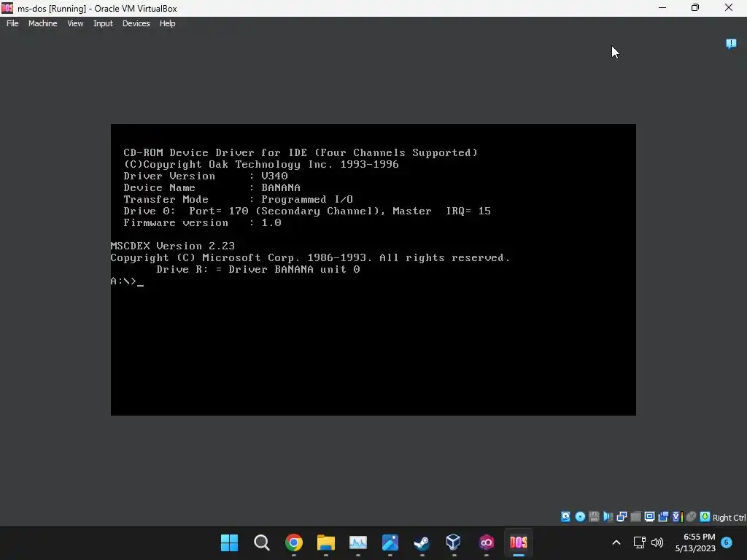Click the 'Driver Version : V340' line

205,176
